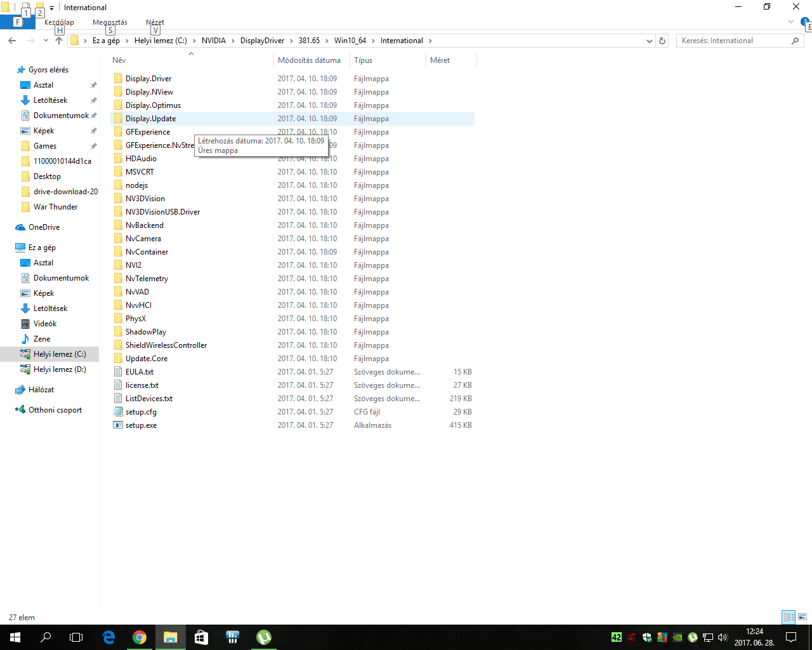The height and width of the screenshot is (650, 812).
Task: Navigate to DisplayDriver in the breadcrumb
Action: tap(262, 41)
